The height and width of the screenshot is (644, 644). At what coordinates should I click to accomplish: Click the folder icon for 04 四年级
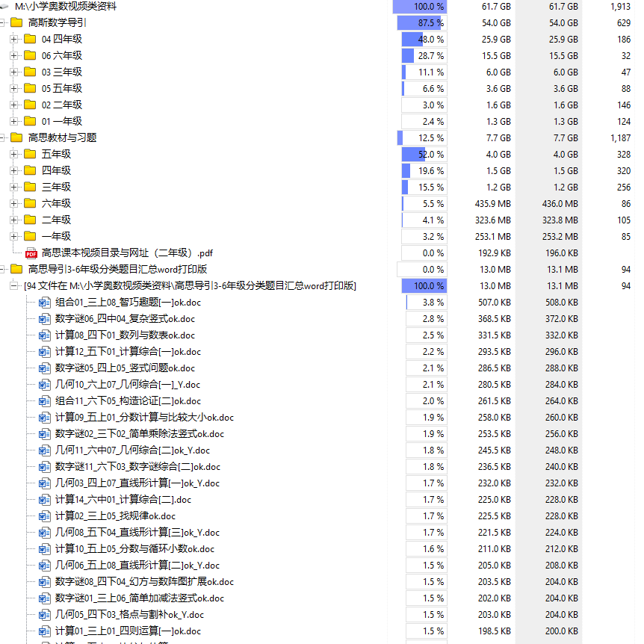click(x=30, y=39)
